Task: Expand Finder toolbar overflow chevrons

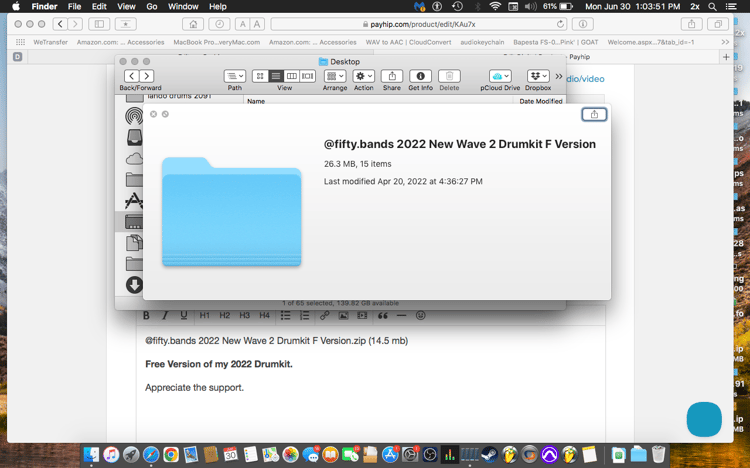Action: click(559, 76)
